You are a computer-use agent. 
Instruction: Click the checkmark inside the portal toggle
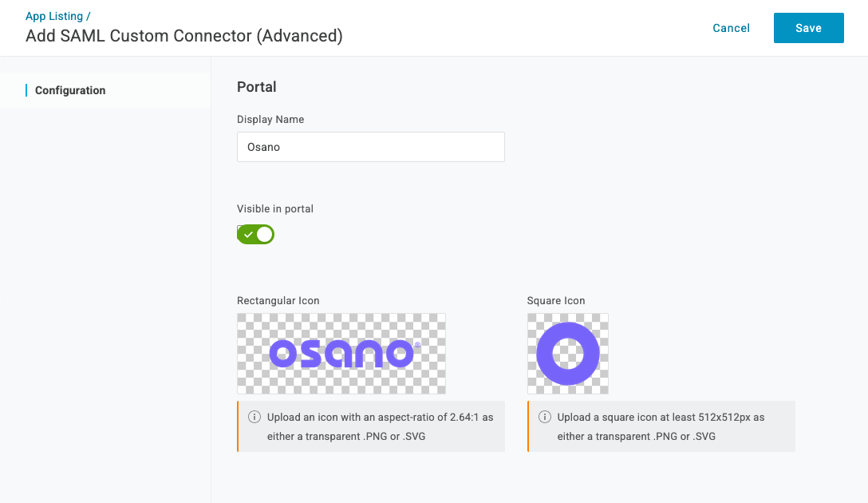pos(248,235)
